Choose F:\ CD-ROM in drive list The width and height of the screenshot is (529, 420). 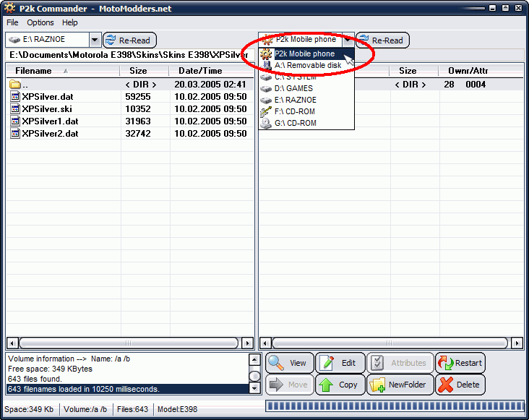click(x=306, y=111)
